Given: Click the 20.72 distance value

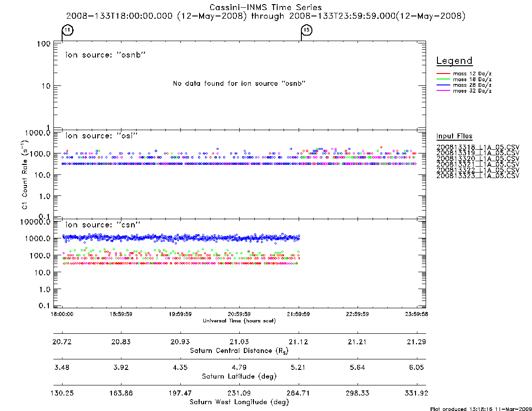Looking at the screenshot, I should (x=62, y=342).
